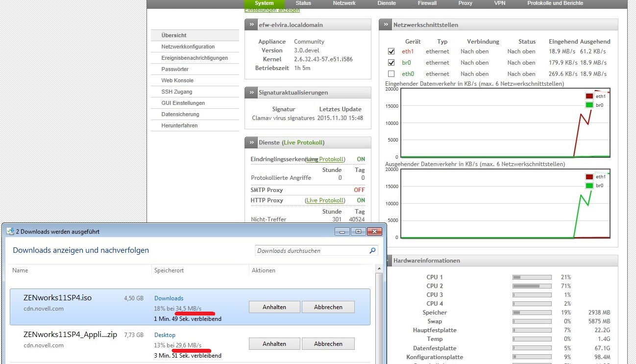Open the VPN tab
The width and height of the screenshot is (636, 364).
(500, 3)
